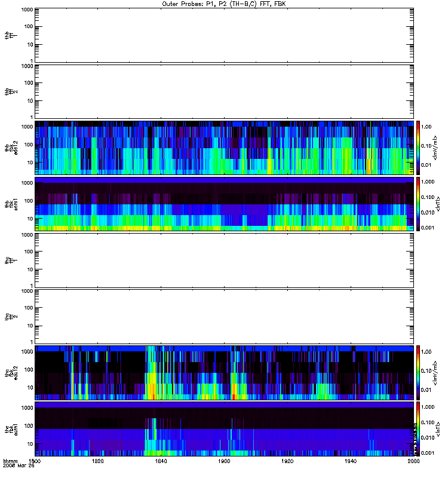Click the 'thc fbk edc12' y-axis label
This screenshot has height=478, width=448.
coord(11,373)
